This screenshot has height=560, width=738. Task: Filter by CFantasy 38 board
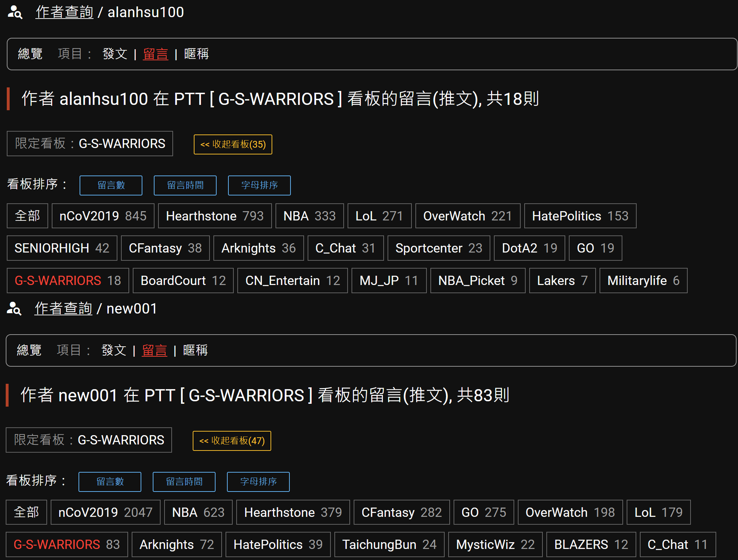tap(166, 248)
